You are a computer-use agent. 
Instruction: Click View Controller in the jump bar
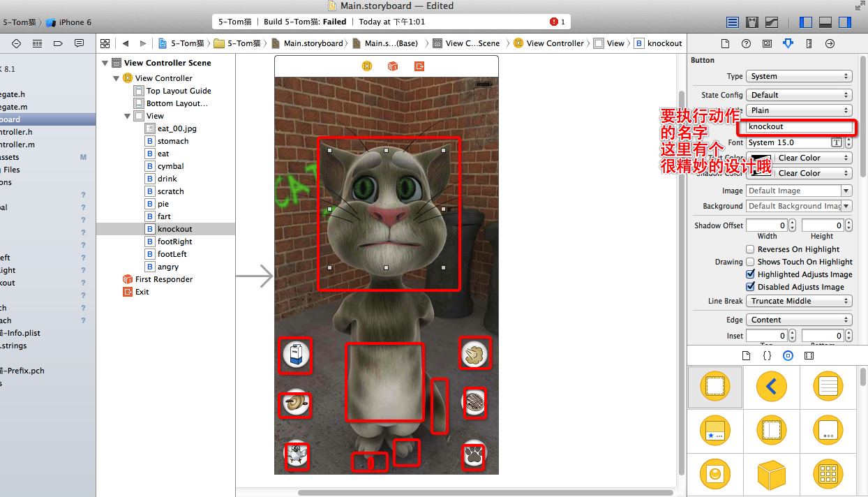(x=548, y=43)
